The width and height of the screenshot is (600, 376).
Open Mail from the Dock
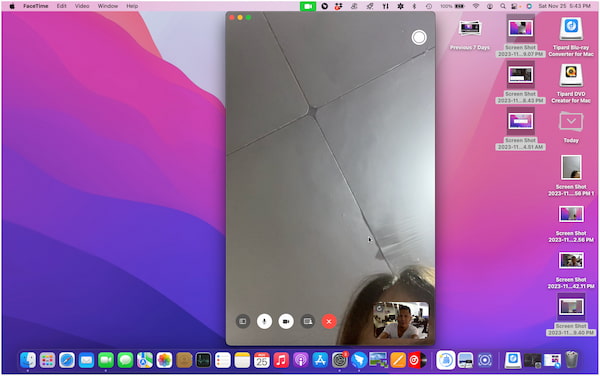point(86,360)
